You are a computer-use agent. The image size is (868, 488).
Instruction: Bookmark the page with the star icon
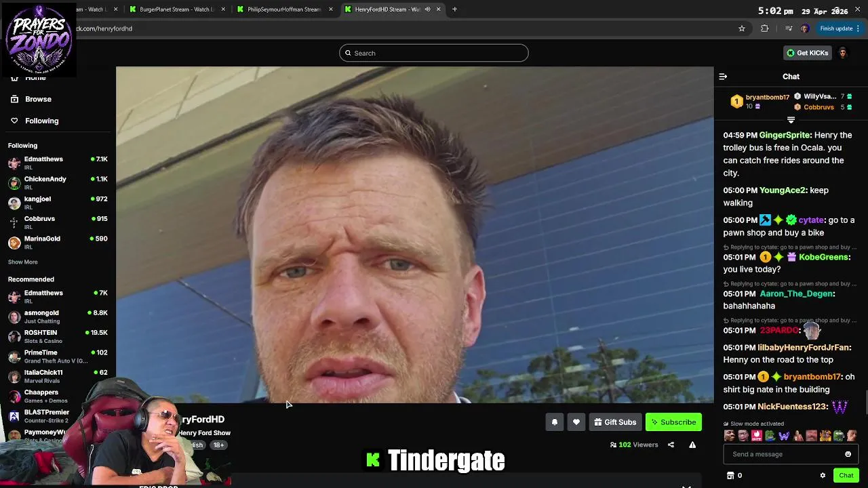coord(742,28)
